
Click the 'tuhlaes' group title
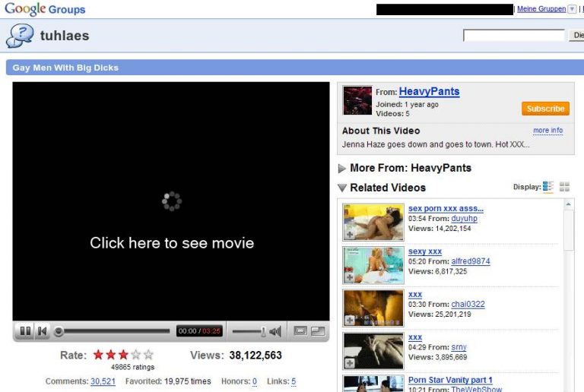(65, 36)
